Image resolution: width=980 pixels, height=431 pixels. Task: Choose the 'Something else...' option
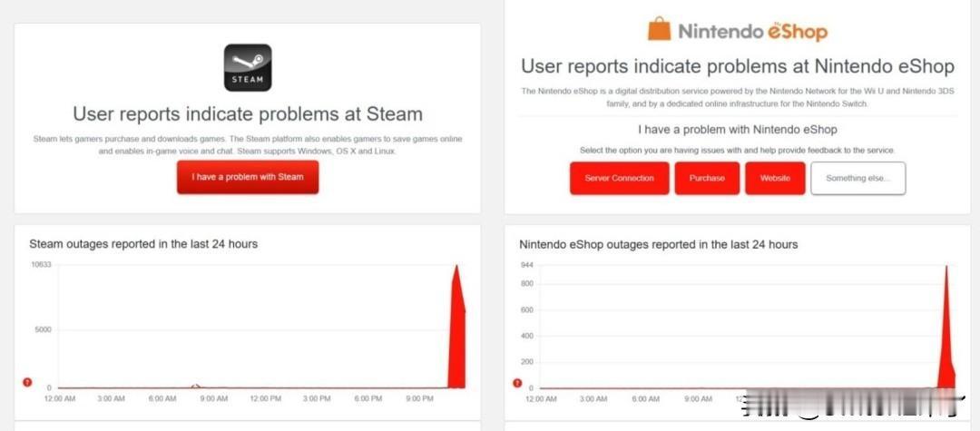pyautogui.click(x=858, y=178)
